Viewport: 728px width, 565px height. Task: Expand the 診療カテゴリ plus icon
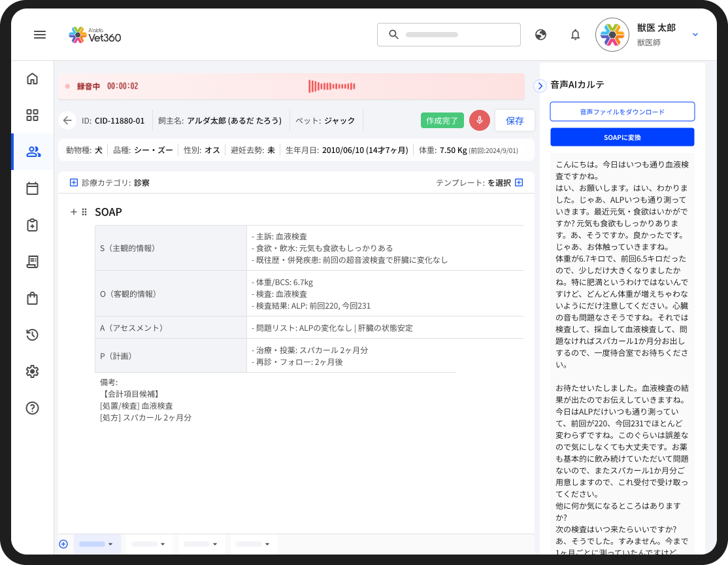click(73, 182)
